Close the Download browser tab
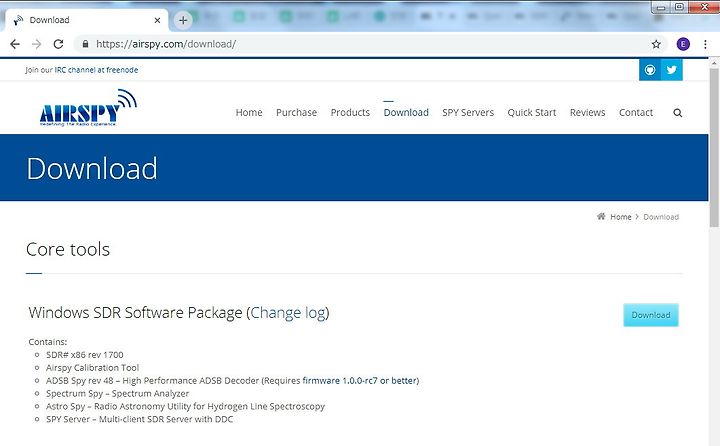 tap(157, 20)
